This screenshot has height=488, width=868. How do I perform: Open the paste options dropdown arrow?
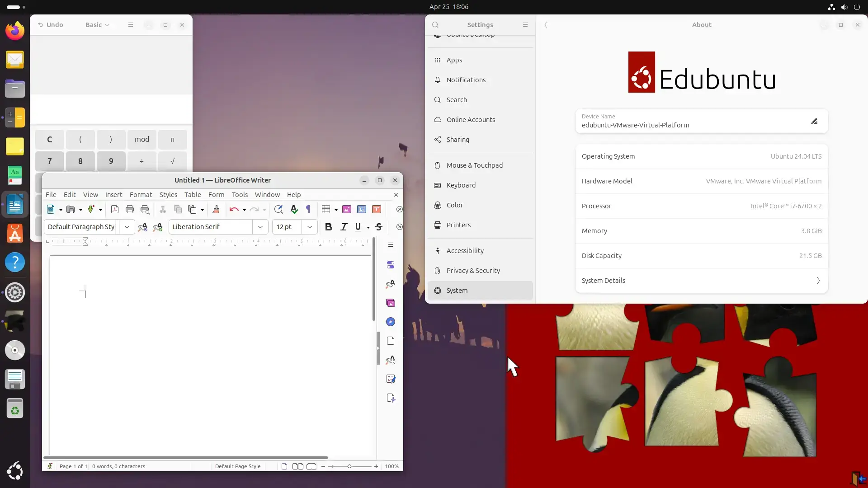click(202, 210)
